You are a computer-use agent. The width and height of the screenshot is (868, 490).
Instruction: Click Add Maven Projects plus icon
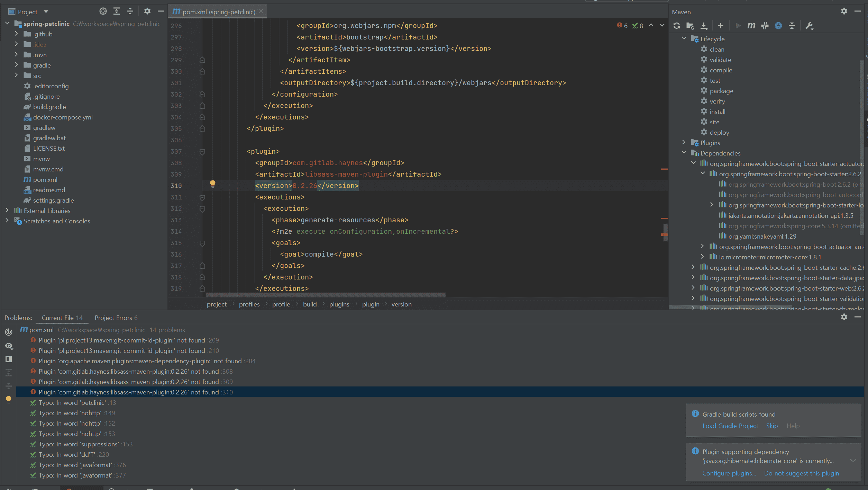pos(720,26)
